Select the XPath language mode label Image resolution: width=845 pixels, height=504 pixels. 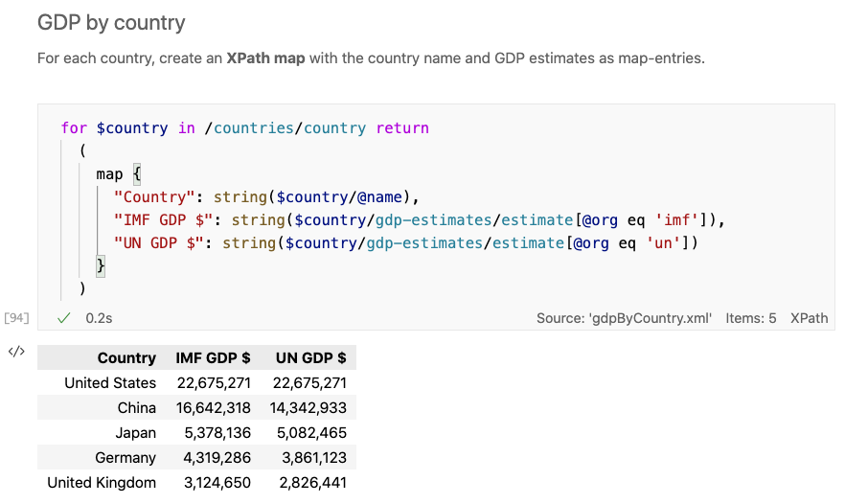[x=809, y=318]
